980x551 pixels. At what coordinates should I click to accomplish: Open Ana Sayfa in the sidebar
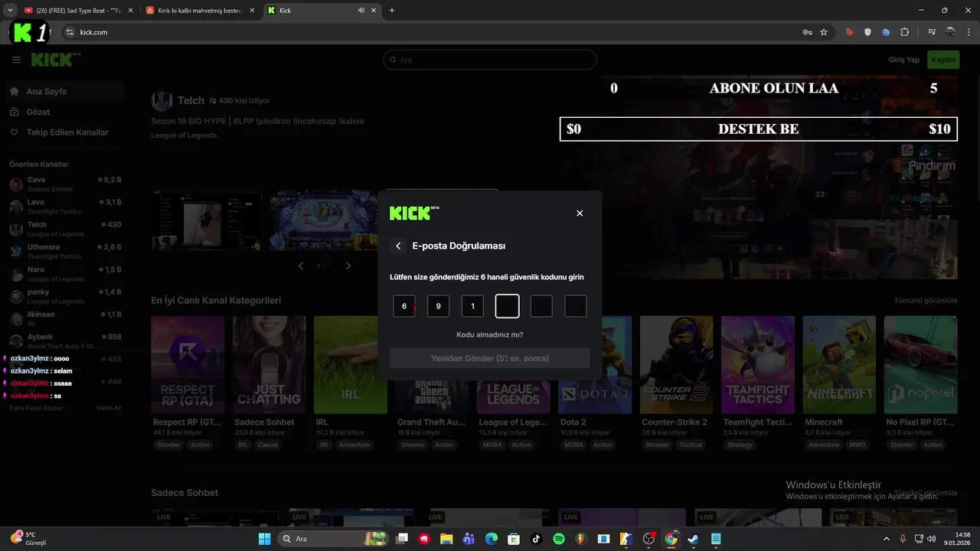(x=63, y=91)
